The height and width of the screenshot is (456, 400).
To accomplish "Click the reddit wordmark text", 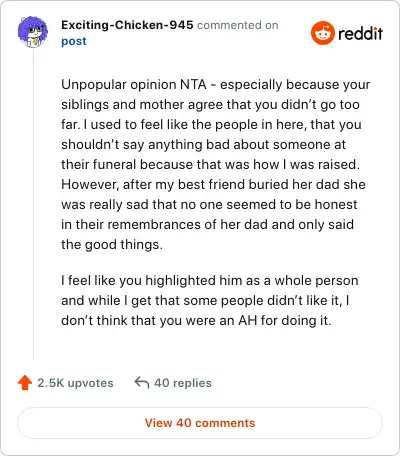I will 360,33.
